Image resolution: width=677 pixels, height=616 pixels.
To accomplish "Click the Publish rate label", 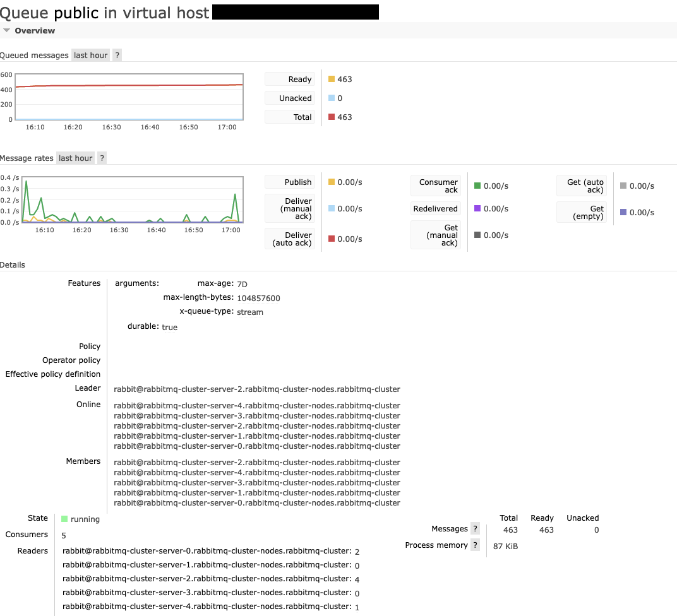I will click(x=290, y=182).
